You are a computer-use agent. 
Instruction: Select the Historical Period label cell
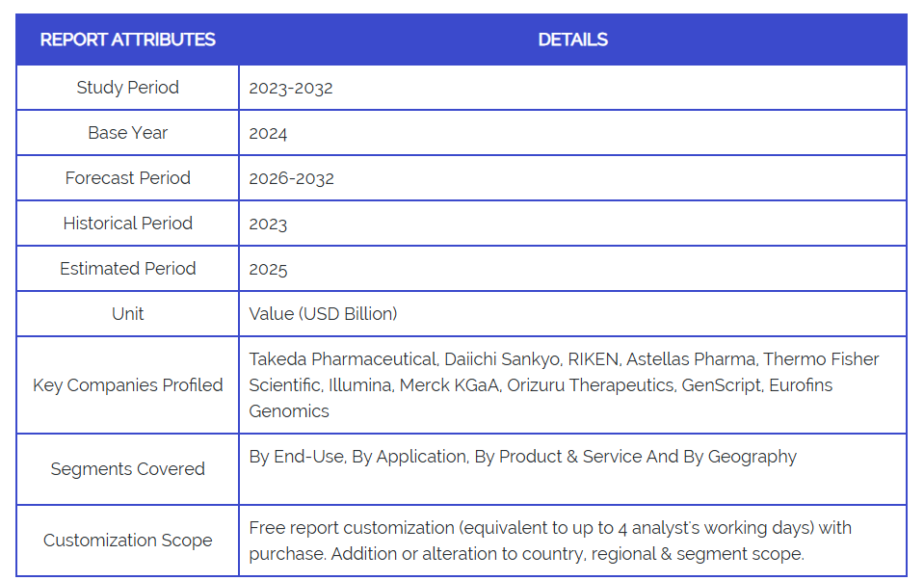coord(127,224)
